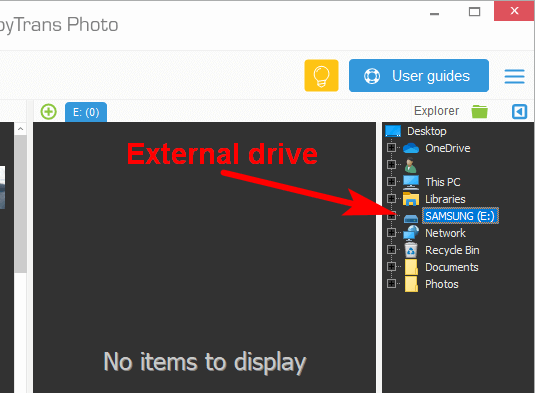Viewport: 535px width, 393px height.
Task: Expand the OneDrive node
Action: pyautogui.click(x=391, y=147)
